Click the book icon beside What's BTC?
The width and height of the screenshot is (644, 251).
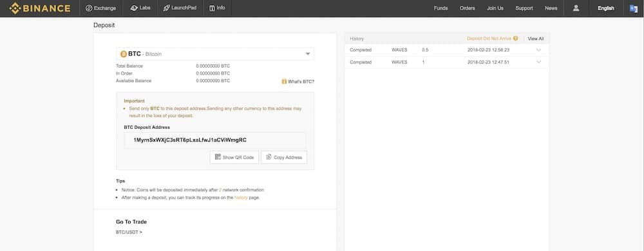coord(284,82)
